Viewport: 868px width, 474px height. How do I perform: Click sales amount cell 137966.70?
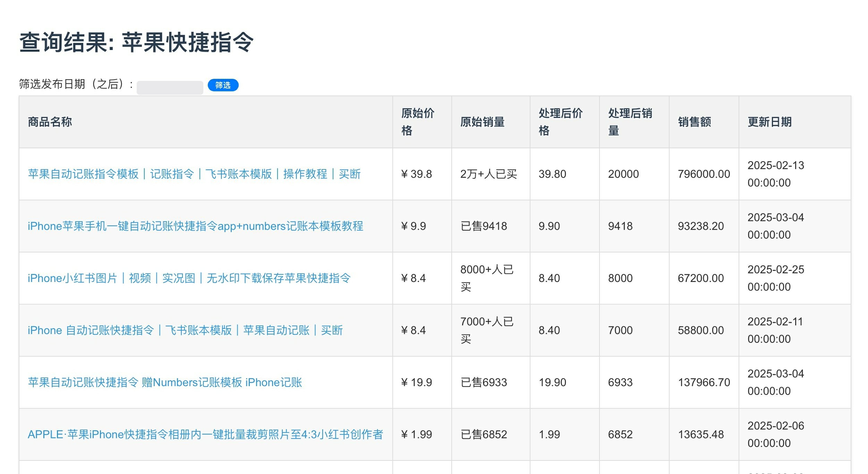tap(704, 382)
